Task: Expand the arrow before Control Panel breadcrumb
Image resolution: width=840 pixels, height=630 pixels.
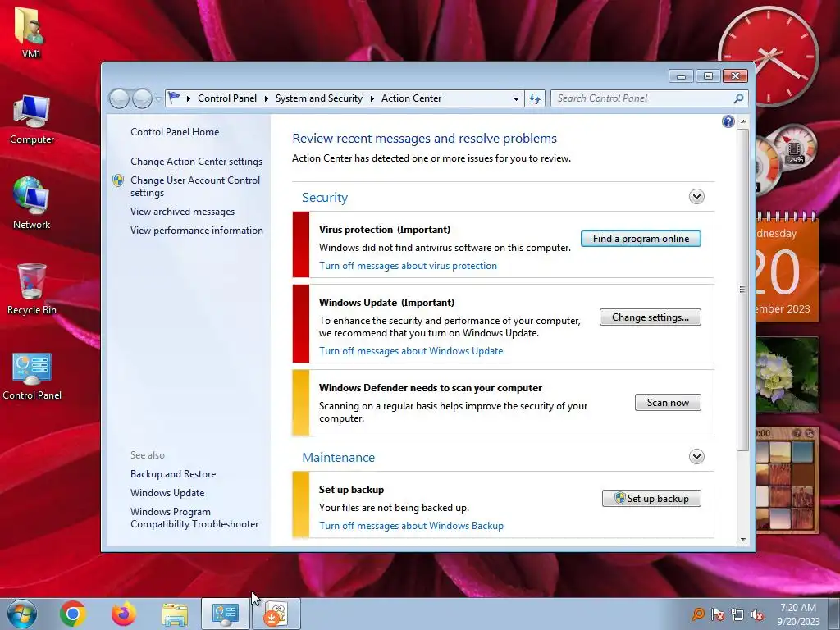Action: [x=189, y=98]
